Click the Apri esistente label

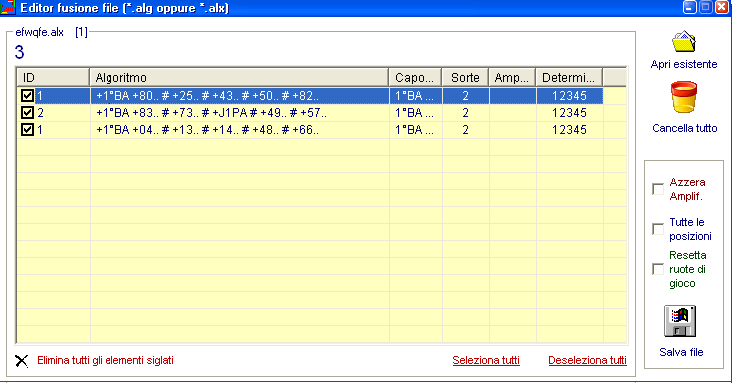click(684, 64)
